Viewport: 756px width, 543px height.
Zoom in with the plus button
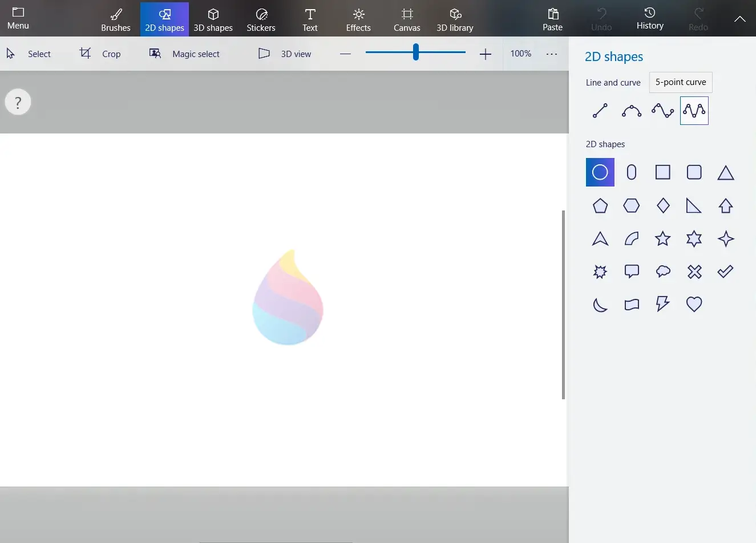485,54
